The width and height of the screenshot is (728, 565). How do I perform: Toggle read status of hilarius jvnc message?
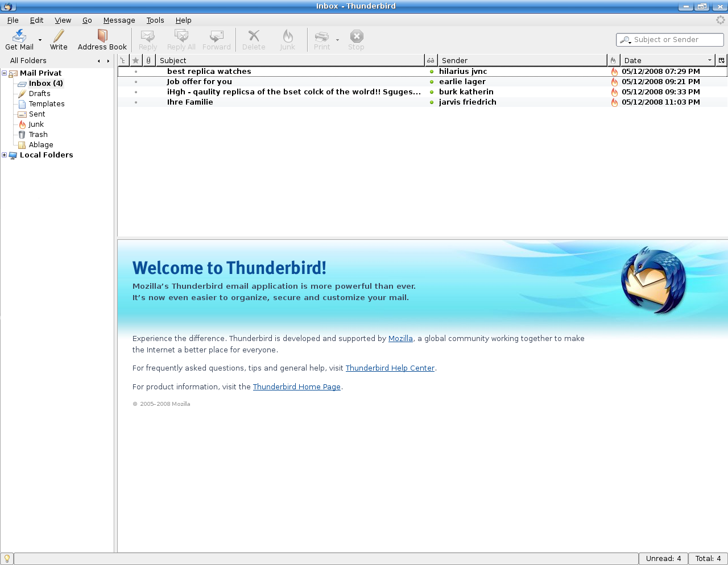pos(432,72)
